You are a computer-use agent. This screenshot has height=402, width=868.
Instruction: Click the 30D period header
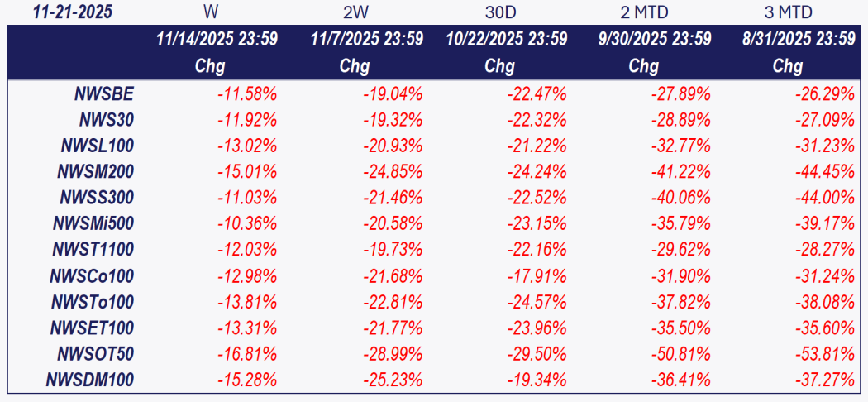(499, 12)
